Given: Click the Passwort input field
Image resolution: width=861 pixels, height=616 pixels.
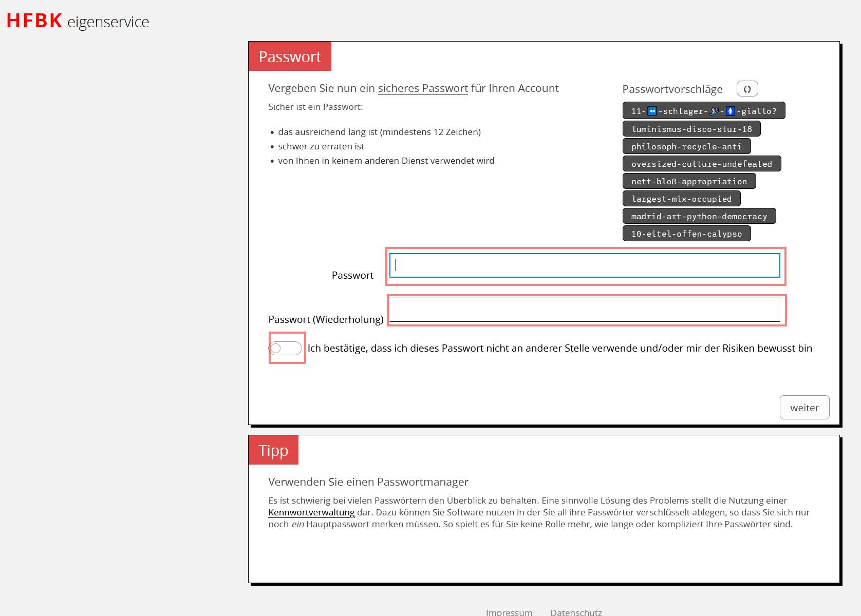Looking at the screenshot, I should pyautogui.click(x=585, y=265).
